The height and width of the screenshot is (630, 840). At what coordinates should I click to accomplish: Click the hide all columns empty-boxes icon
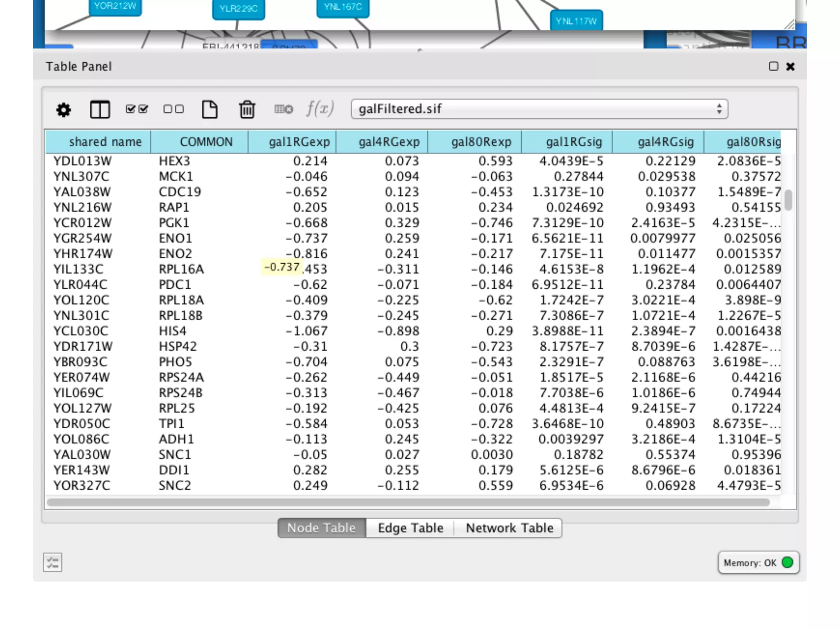tap(173, 109)
